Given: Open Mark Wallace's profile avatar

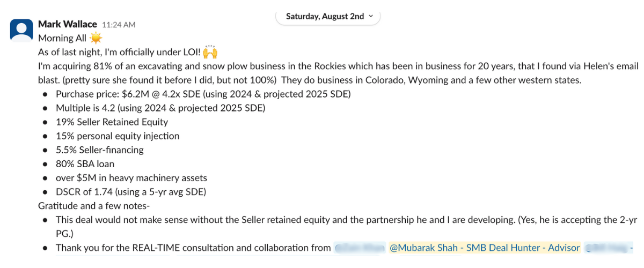Looking at the screenshot, I should [22, 31].
